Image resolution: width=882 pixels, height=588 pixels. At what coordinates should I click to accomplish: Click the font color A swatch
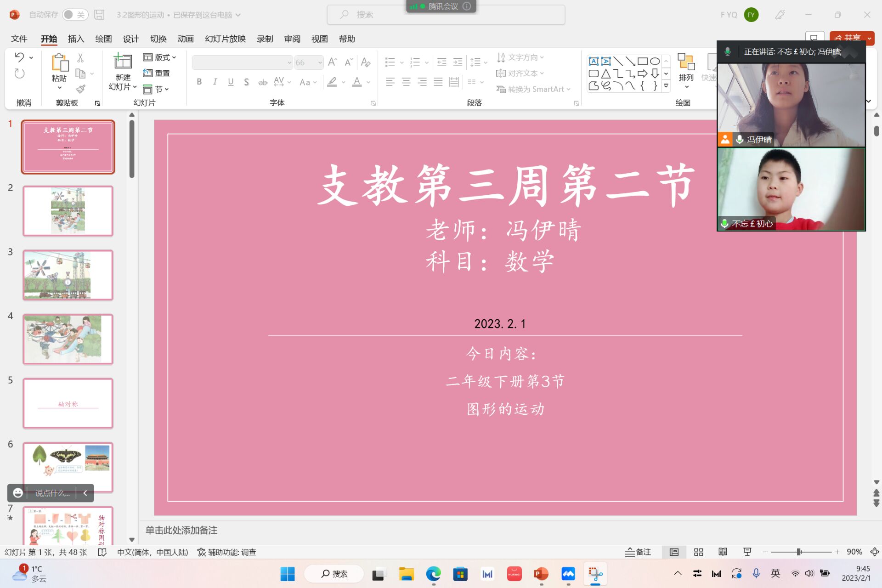click(357, 82)
